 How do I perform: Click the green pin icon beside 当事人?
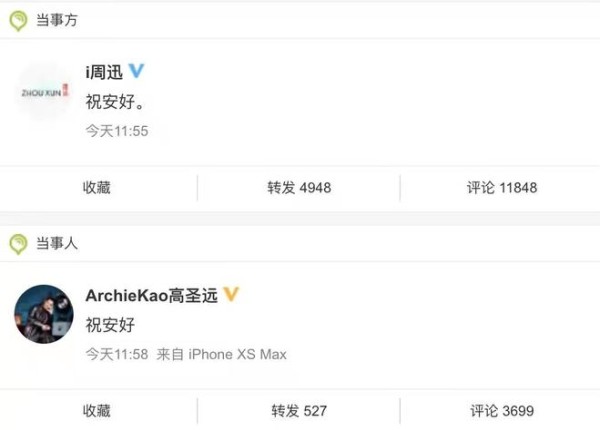click(x=18, y=244)
